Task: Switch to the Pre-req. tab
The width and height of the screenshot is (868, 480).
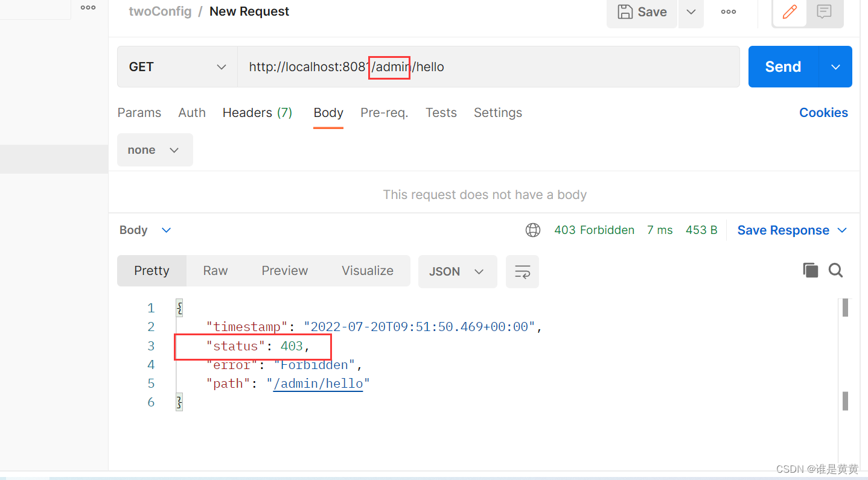Action: pos(384,113)
